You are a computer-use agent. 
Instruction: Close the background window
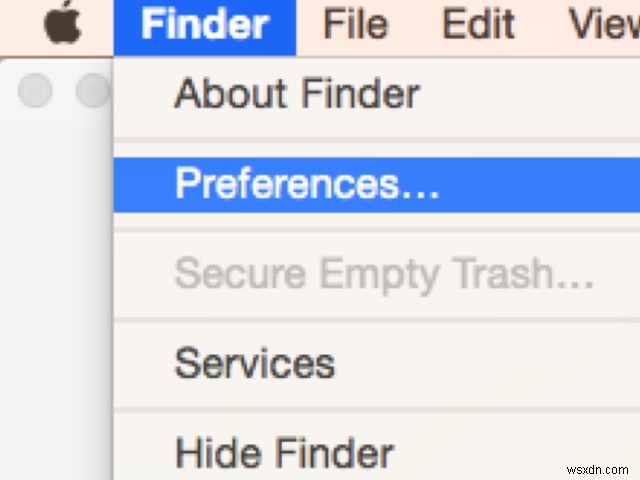click(x=35, y=91)
